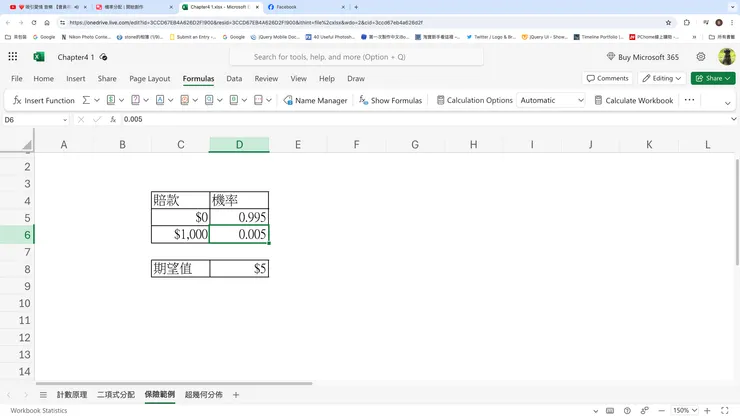This screenshot has width=740, height=416.
Task: Click the confirm checkmark in formula bar
Action: [x=97, y=119]
